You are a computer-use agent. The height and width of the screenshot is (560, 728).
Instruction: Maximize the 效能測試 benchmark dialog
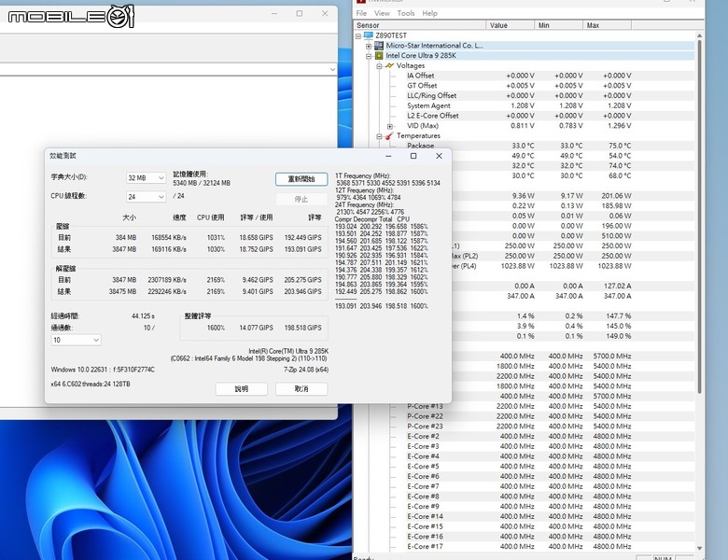click(x=413, y=156)
